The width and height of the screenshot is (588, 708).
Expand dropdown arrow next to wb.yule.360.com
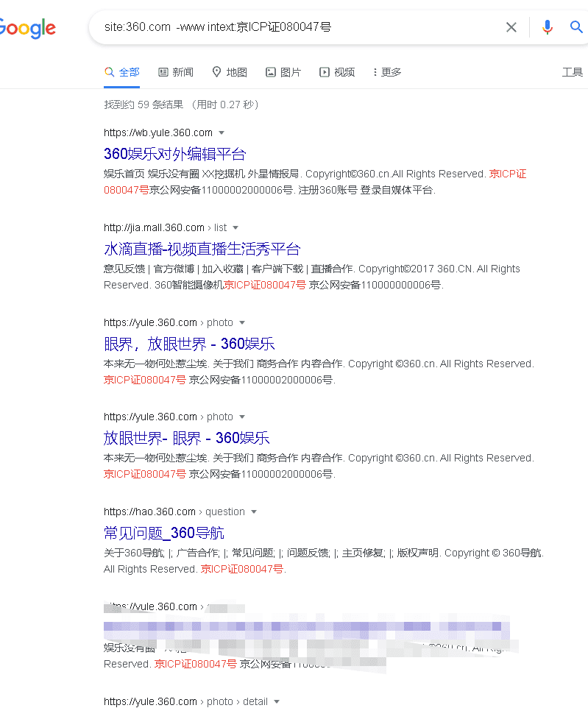pos(222,132)
